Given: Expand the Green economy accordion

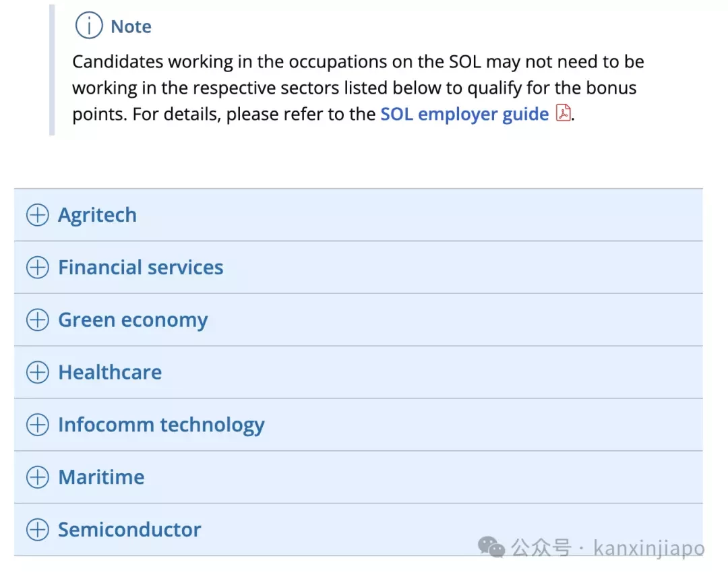Looking at the screenshot, I should coord(359,320).
